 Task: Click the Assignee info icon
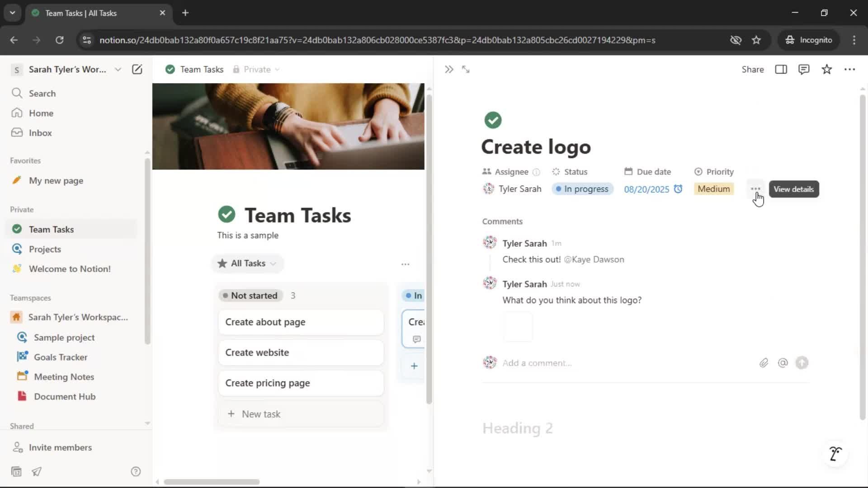(536, 172)
